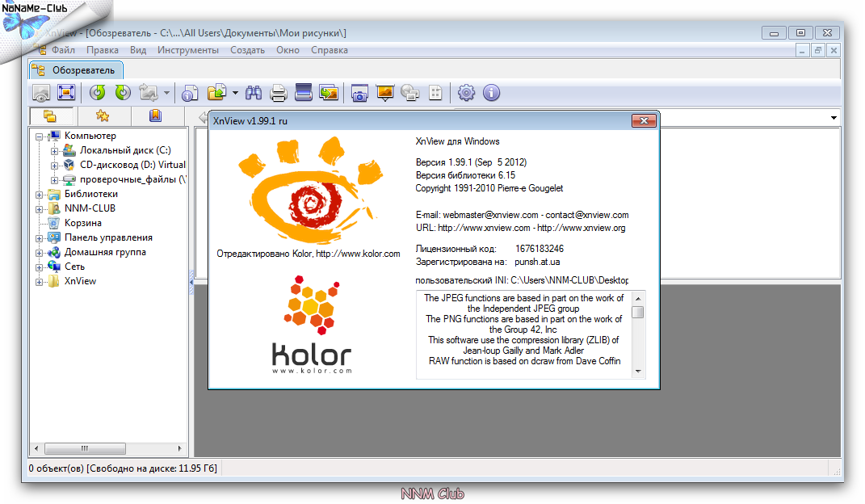
Task: Open Options with the gear icon
Action: click(x=466, y=93)
